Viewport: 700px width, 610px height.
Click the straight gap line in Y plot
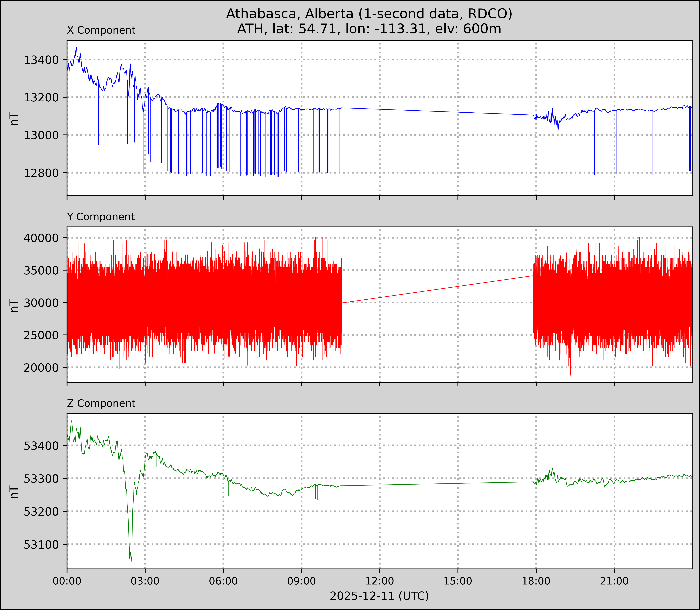[x=437, y=289]
